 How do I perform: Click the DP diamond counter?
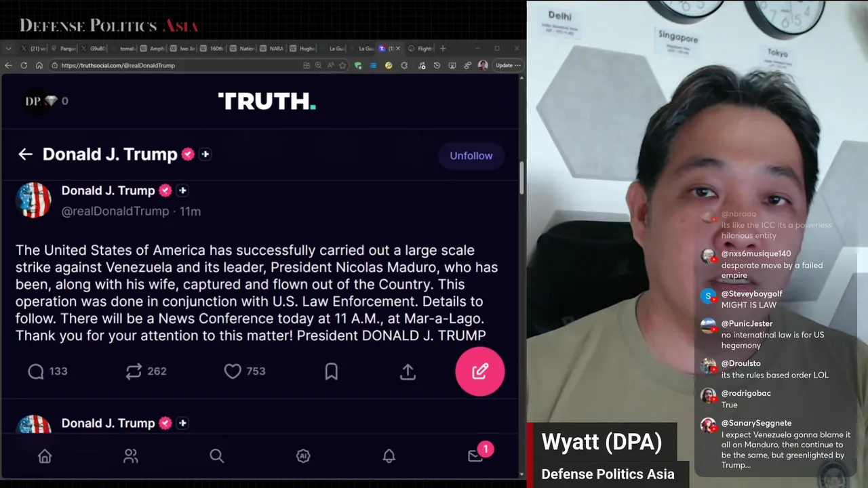[47, 101]
